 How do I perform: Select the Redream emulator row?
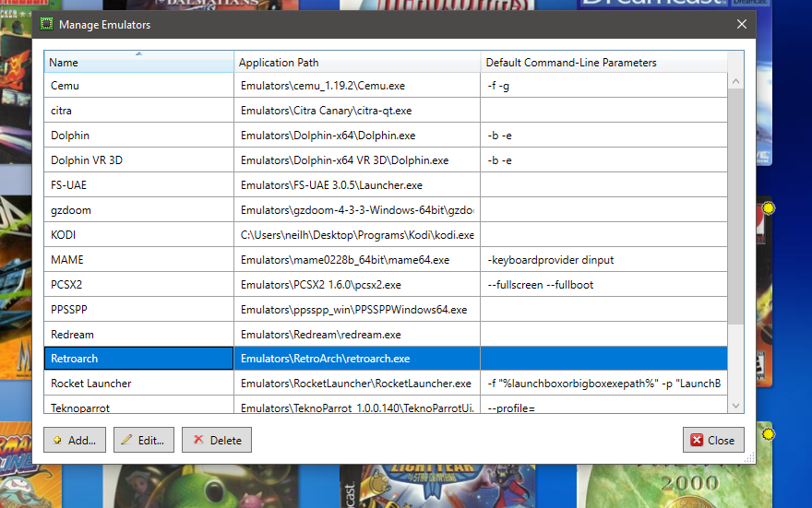(x=386, y=334)
